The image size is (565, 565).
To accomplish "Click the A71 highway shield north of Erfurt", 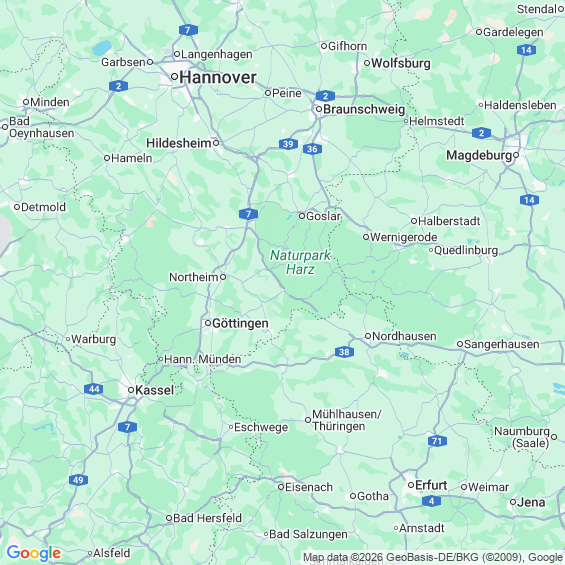I will tap(437, 441).
